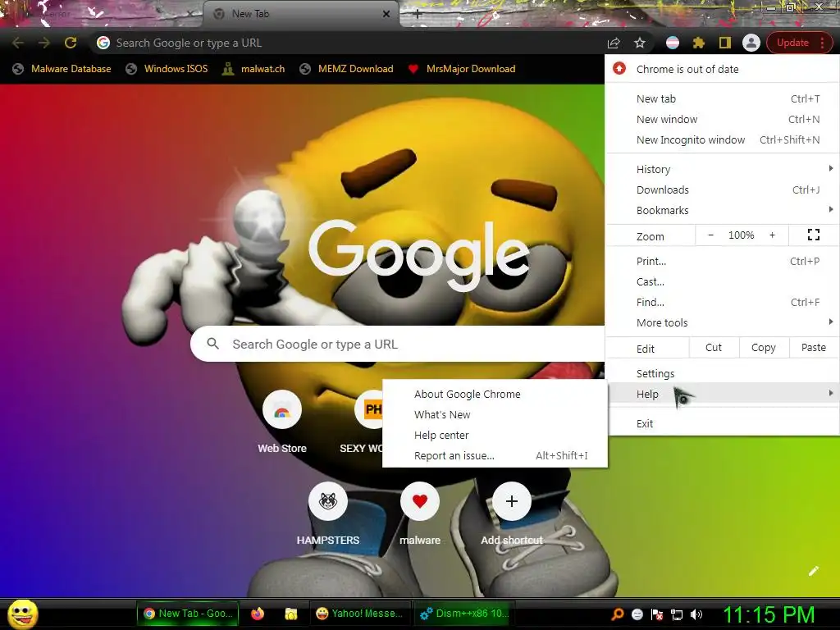Click the forward navigation arrow

tap(44, 43)
